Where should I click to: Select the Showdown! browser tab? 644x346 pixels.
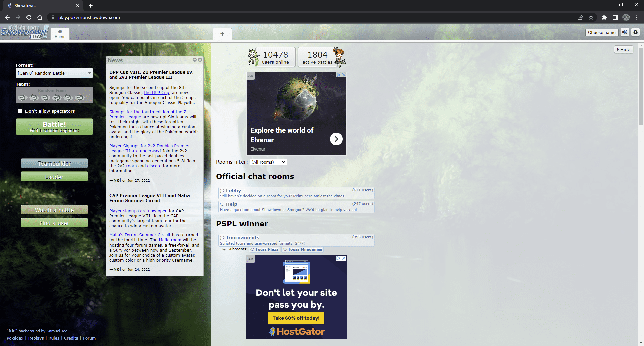point(43,6)
